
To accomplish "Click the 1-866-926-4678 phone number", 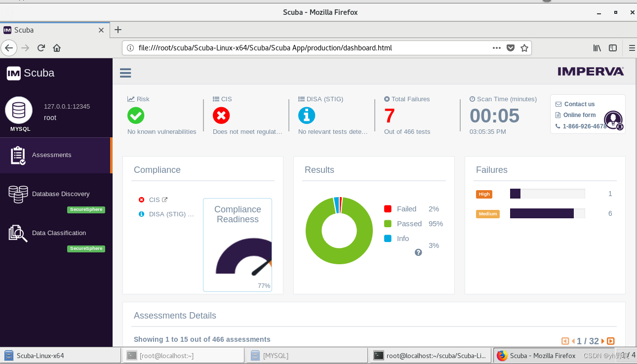I will point(585,126).
